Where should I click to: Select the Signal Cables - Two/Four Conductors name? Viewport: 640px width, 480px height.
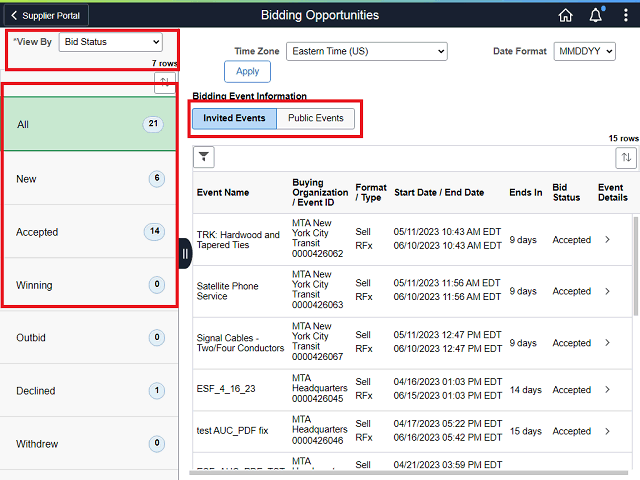tap(240, 343)
